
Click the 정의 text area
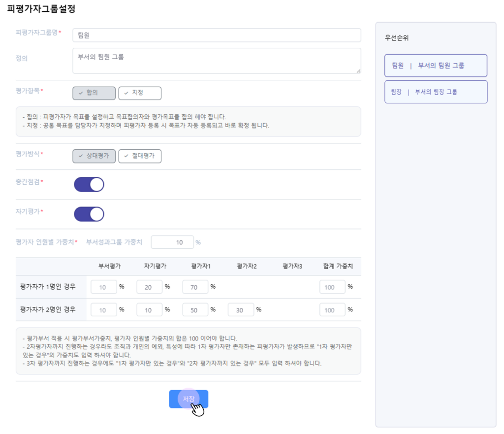(x=217, y=61)
